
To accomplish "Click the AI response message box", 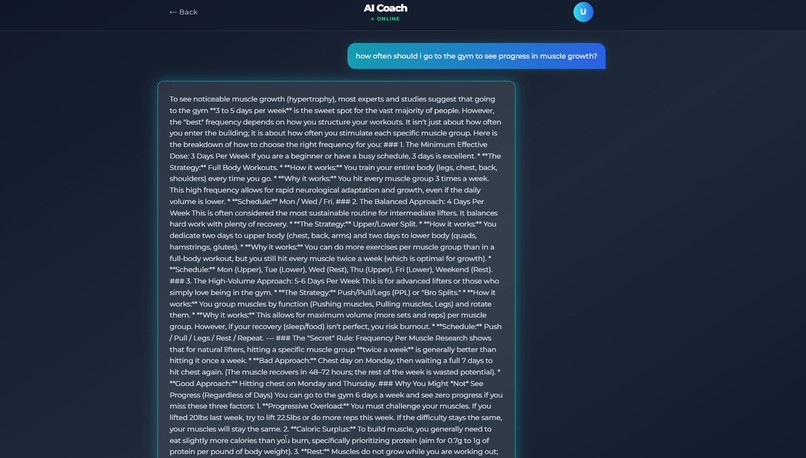I will coord(336,269).
